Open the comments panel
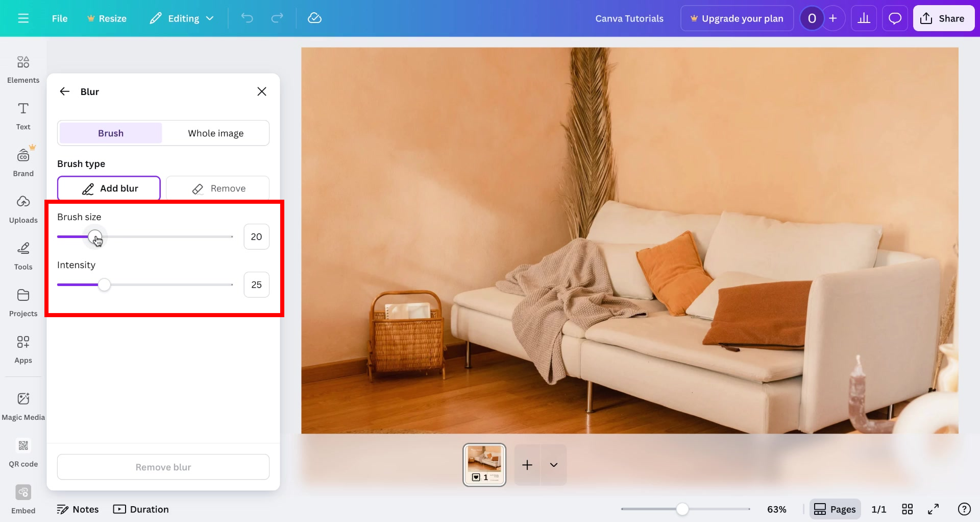The image size is (980, 522). (895, 18)
